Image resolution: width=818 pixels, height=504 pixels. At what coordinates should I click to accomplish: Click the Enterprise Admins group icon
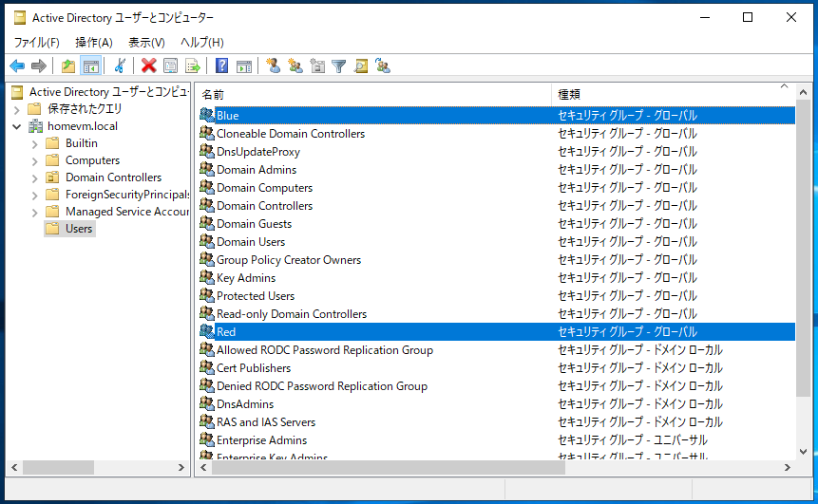click(x=207, y=439)
